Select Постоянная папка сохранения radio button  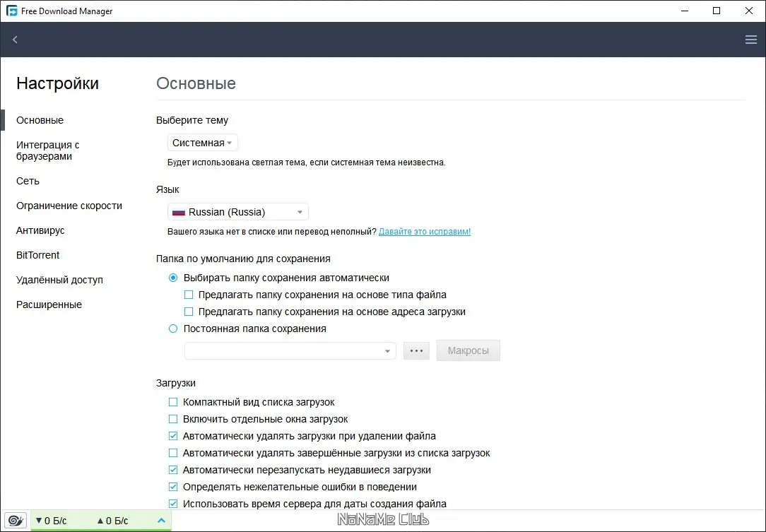pos(173,329)
